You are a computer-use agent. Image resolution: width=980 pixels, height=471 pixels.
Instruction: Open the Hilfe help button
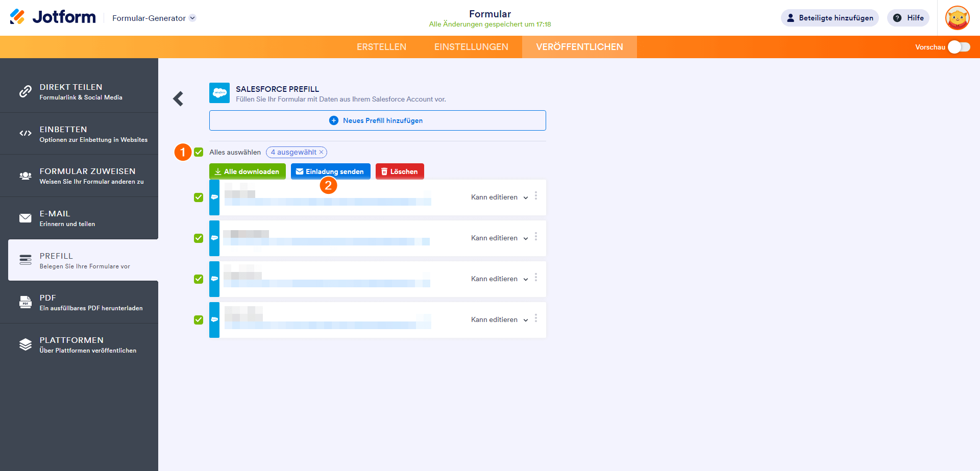point(909,18)
